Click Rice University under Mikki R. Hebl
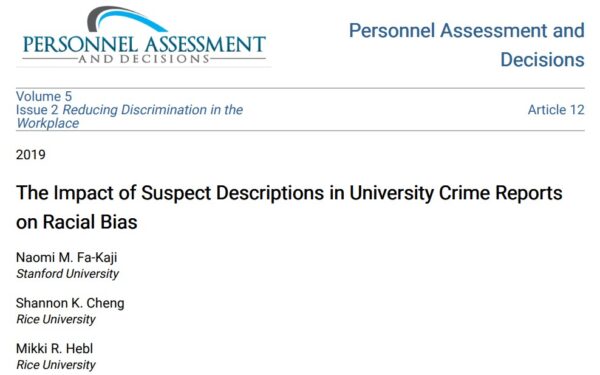 coord(56,365)
